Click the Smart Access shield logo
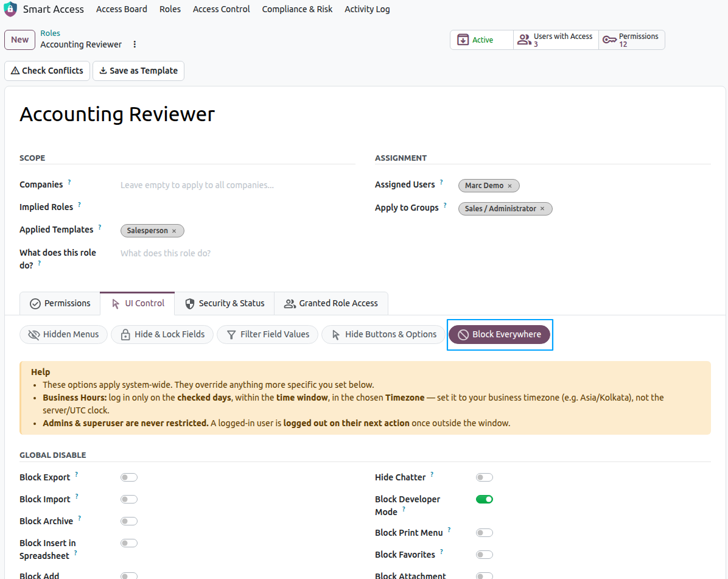 click(10, 9)
